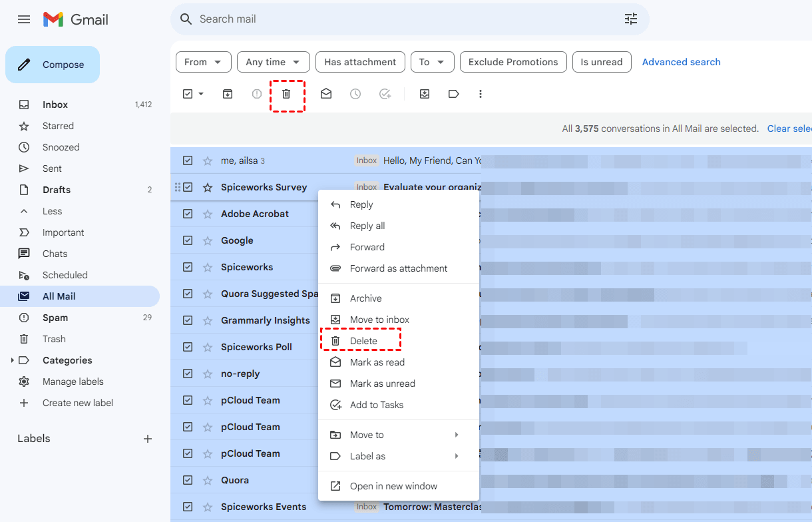Snooze selected emails with clock icon
The width and height of the screenshot is (812, 522).
pos(355,94)
